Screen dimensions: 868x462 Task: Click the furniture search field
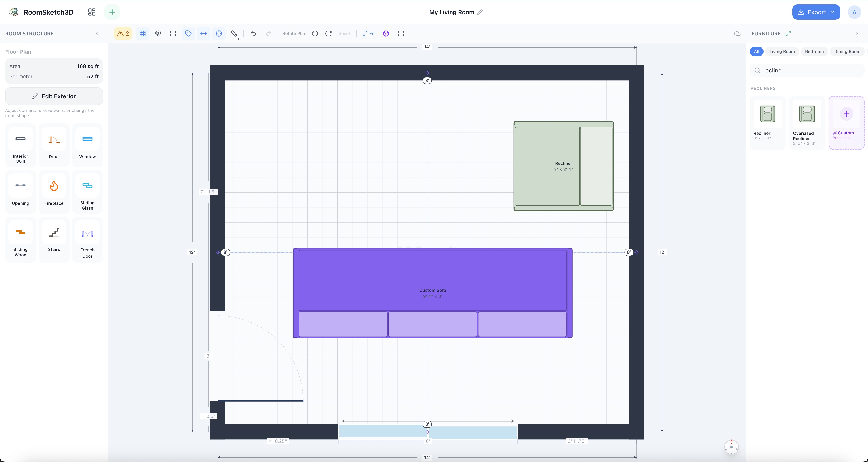[x=807, y=70]
